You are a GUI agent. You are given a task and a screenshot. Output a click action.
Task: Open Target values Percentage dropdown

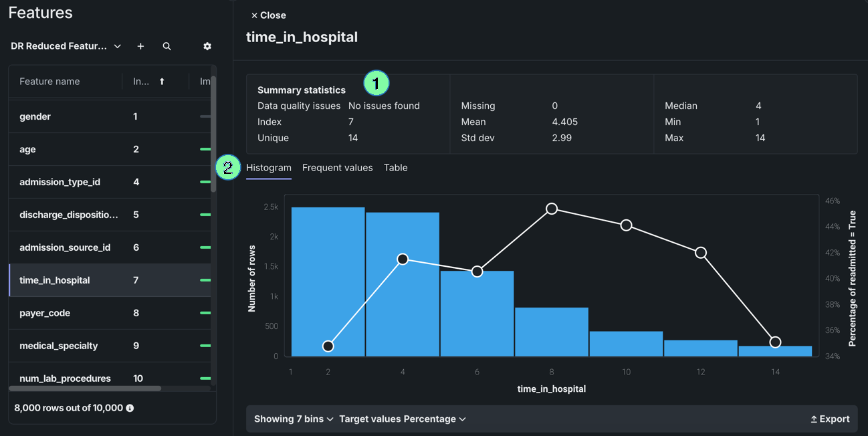pyautogui.click(x=402, y=419)
